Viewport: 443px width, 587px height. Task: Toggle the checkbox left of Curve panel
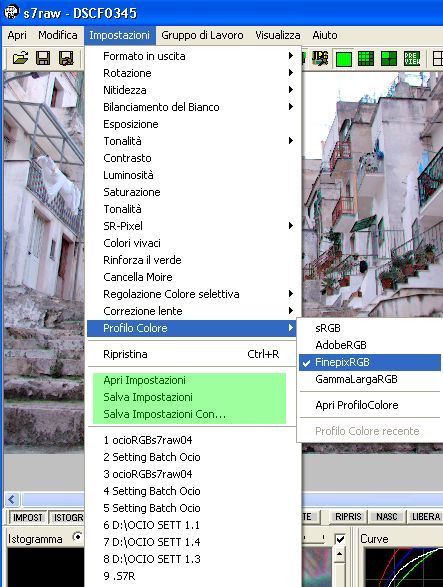tap(340, 539)
